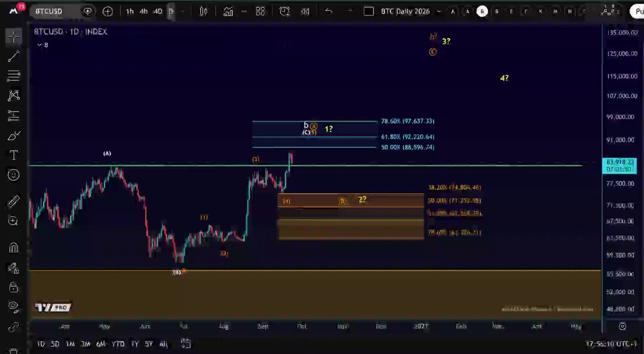This screenshot has width=644, height=354.
Task: Toggle hide all drawings eye
Action: [x=14, y=306]
